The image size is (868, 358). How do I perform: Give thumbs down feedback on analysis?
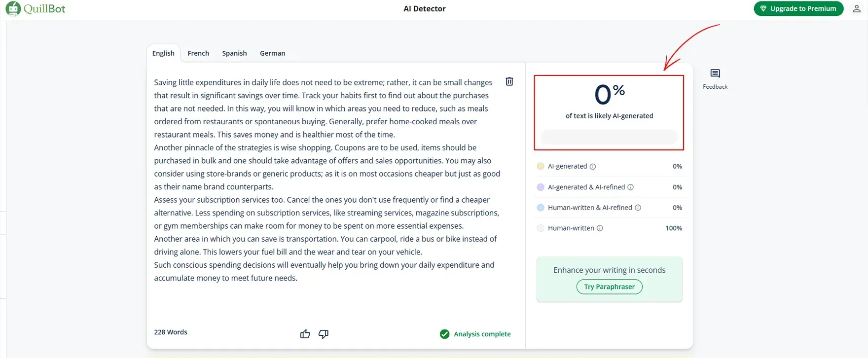[x=324, y=334]
